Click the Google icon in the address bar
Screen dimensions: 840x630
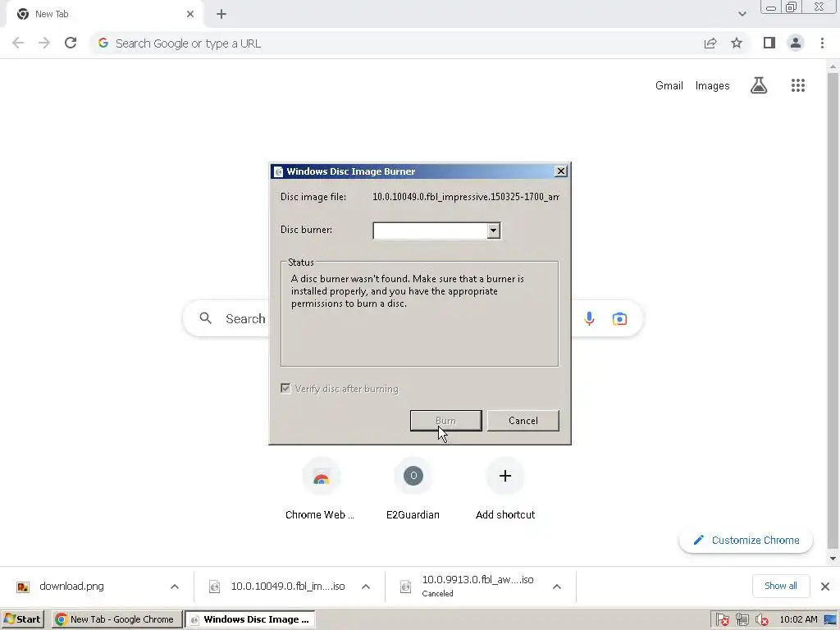(x=103, y=43)
